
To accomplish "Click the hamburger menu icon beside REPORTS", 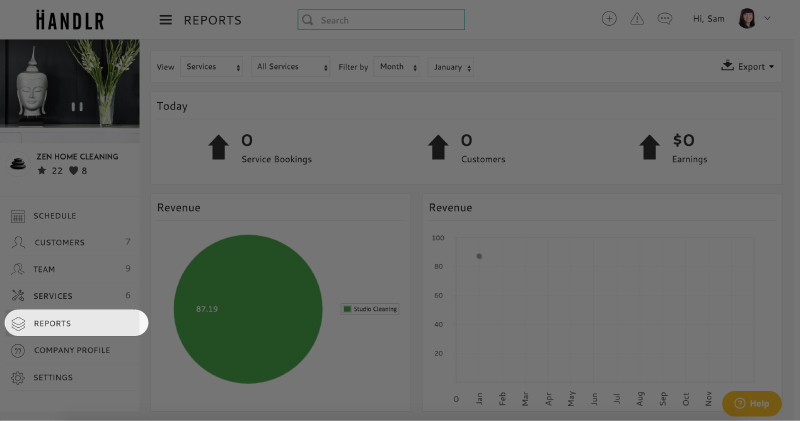I will click(x=166, y=20).
